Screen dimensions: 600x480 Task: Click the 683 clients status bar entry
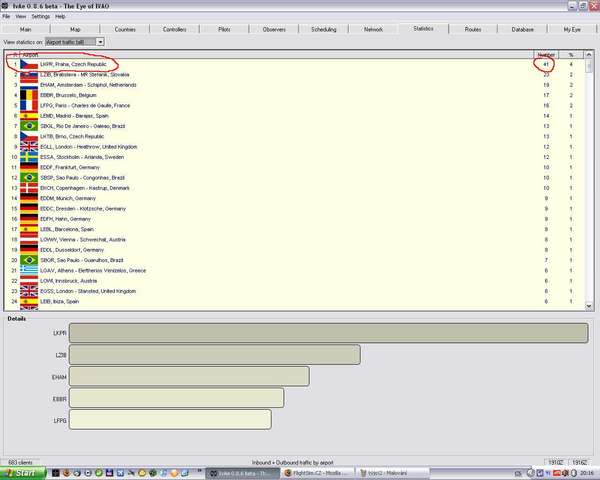pyautogui.click(x=20, y=463)
